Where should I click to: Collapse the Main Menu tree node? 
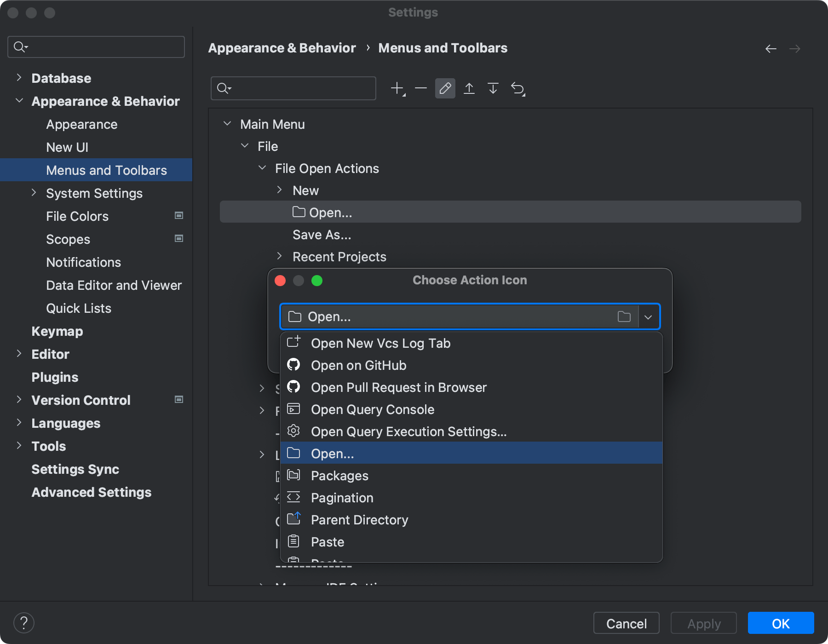[x=227, y=124]
